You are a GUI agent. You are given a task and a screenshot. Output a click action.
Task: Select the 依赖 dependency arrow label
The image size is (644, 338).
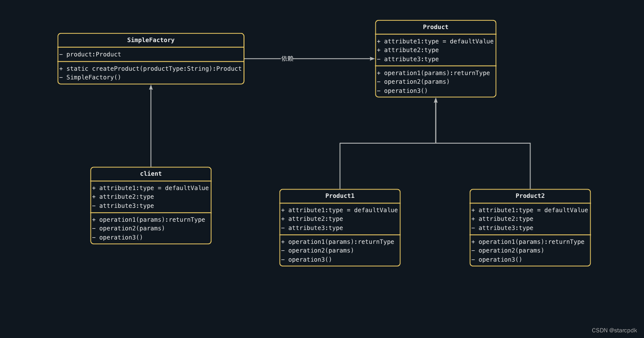pos(287,59)
